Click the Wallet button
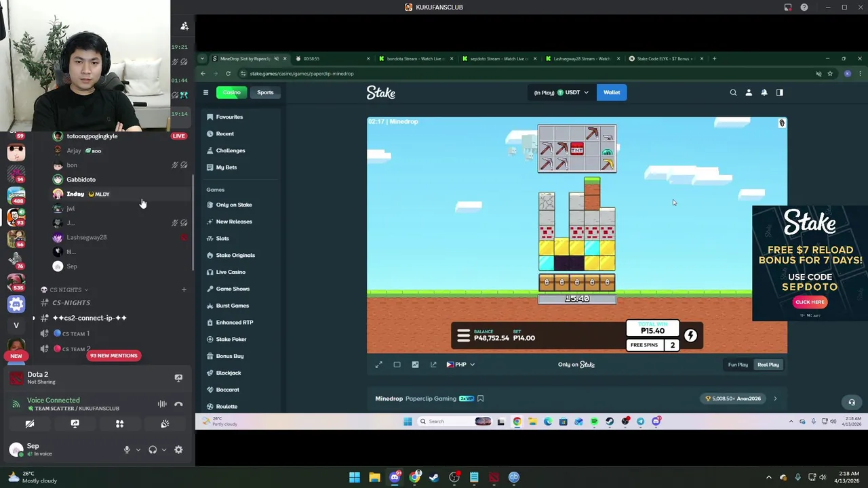Screen dimensions: 868x488 coord(612,92)
